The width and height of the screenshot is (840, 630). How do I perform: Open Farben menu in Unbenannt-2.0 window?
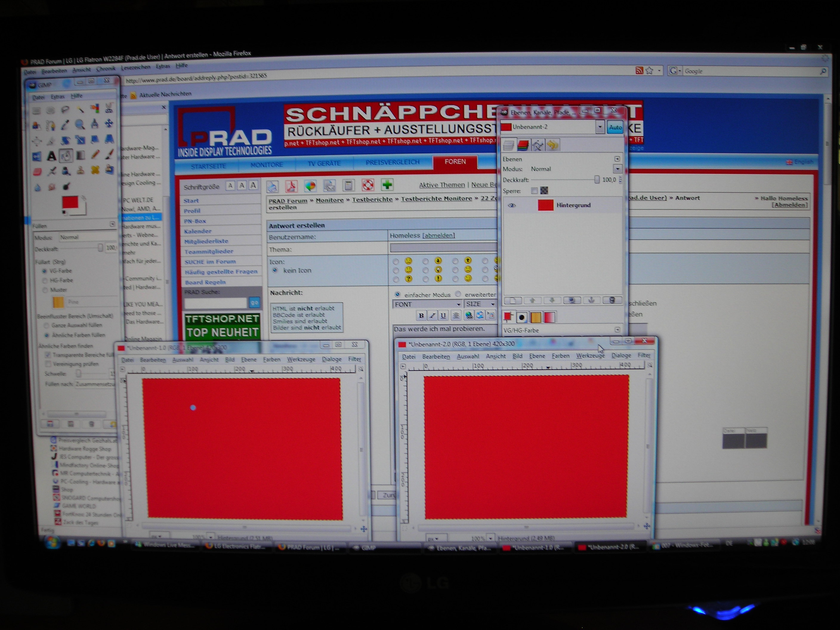[x=560, y=356]
